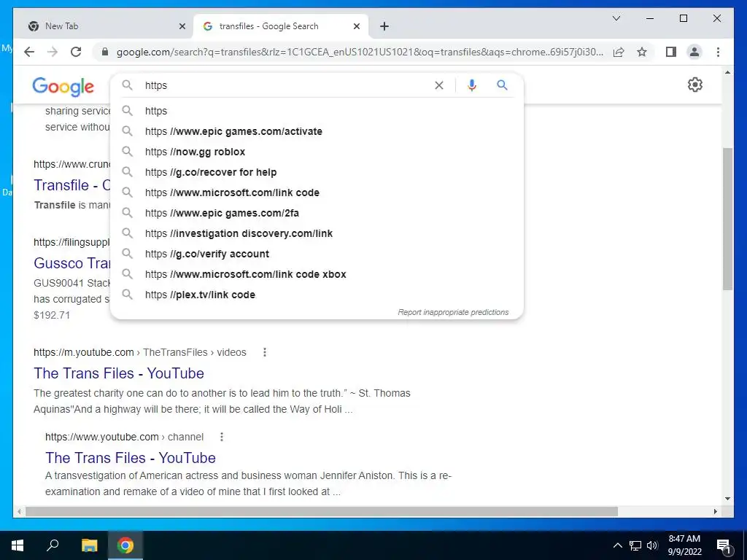The width and height of the screenshot is (747, 560).
Task: Start voice search with microphone
Action: [x=472, y=85]
